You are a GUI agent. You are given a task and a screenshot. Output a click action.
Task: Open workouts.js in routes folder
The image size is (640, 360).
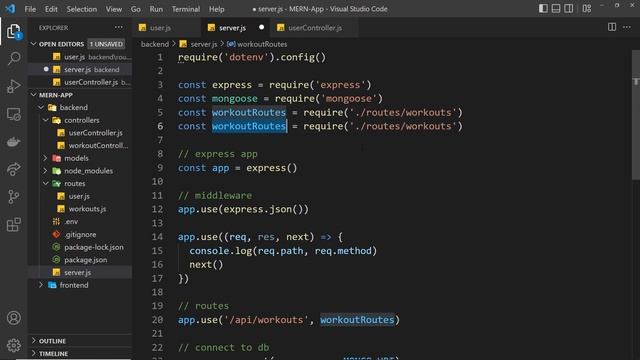[x=80, y=209]
